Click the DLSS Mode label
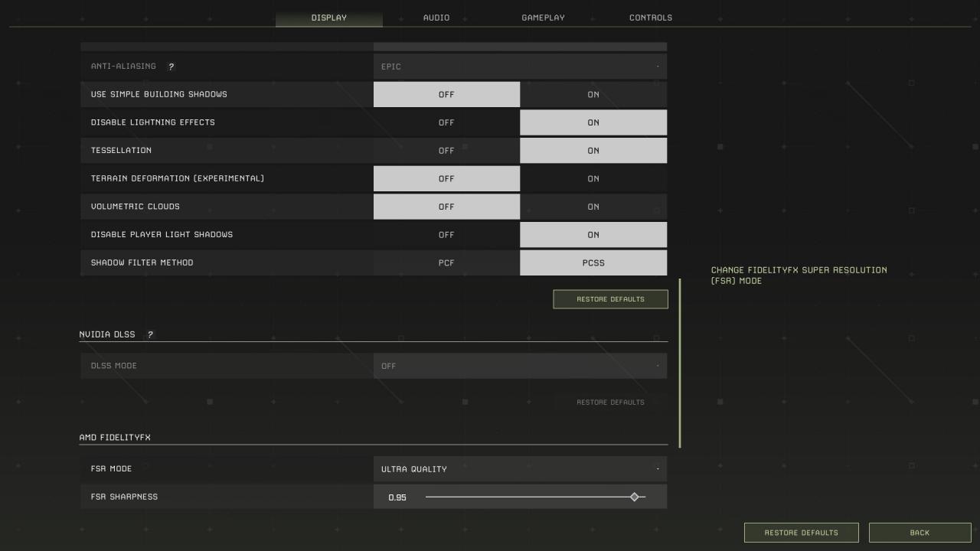 (114, 366)
